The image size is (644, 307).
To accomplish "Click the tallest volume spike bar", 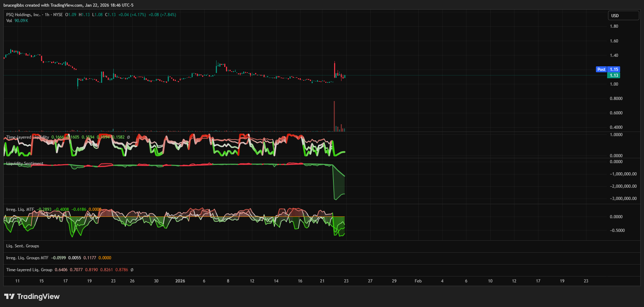I will click(334, 116).
